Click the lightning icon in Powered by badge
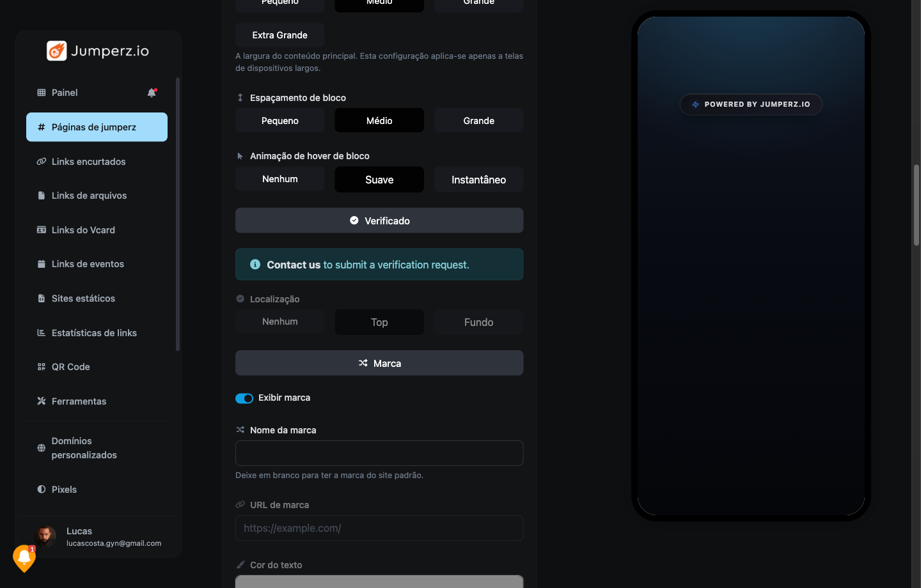The image size is (921, 588). pyautogui.click(x=695, y=104)
